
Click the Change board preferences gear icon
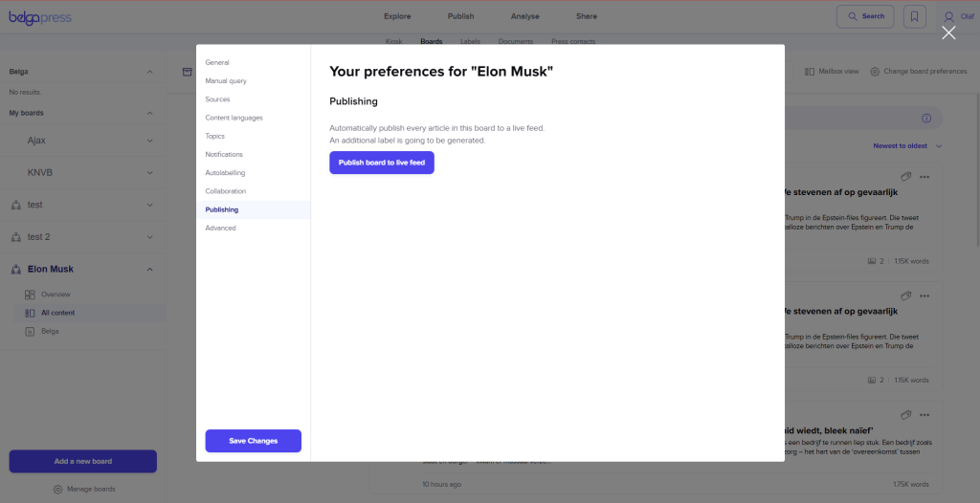coord(875,72)
